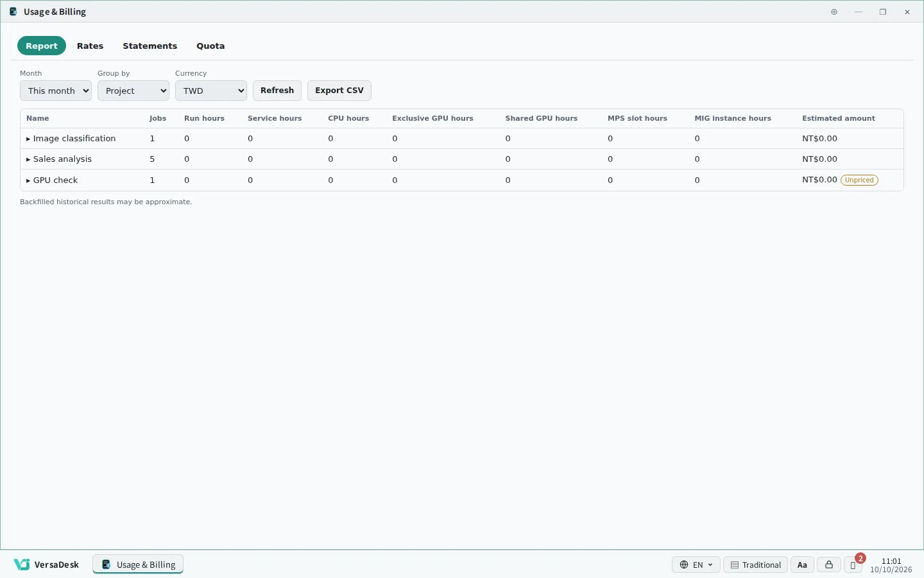Click the Unpriced badge on GPU check
924x578 pixels.
(x=859, y=180)
